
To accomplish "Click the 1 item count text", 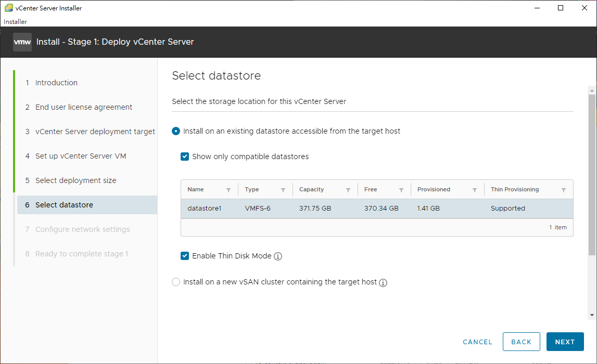I will tap(558, 227).
